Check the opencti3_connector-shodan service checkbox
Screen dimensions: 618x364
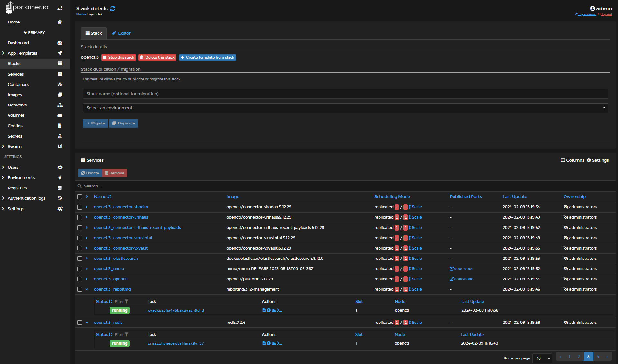80,207
